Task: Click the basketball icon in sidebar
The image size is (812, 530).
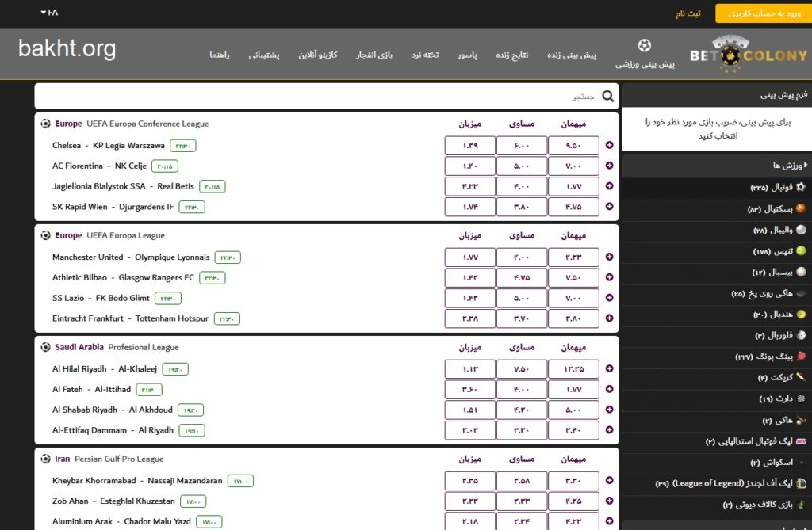Action: point(800,209)
